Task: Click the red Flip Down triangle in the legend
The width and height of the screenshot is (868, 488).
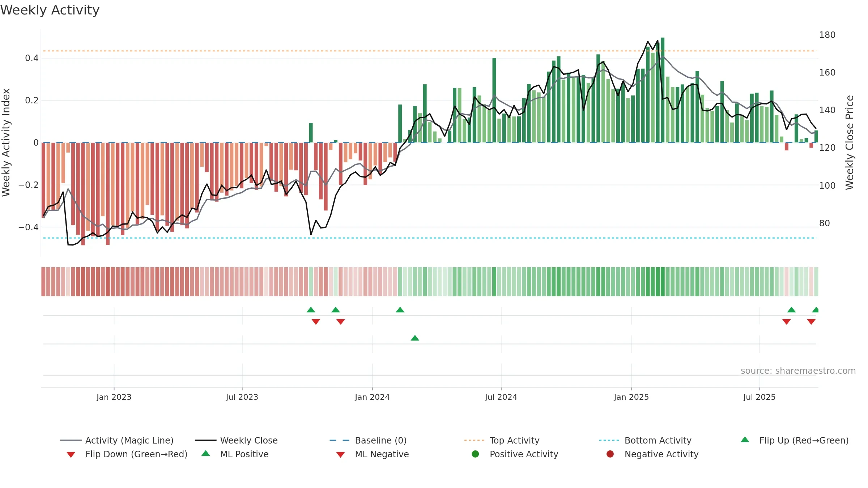Action: point(71,455)
